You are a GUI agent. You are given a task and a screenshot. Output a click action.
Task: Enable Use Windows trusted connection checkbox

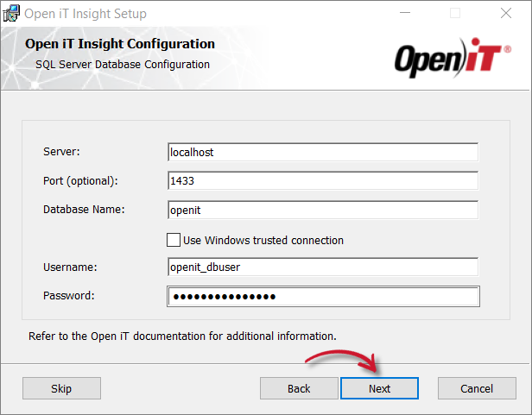174,240
